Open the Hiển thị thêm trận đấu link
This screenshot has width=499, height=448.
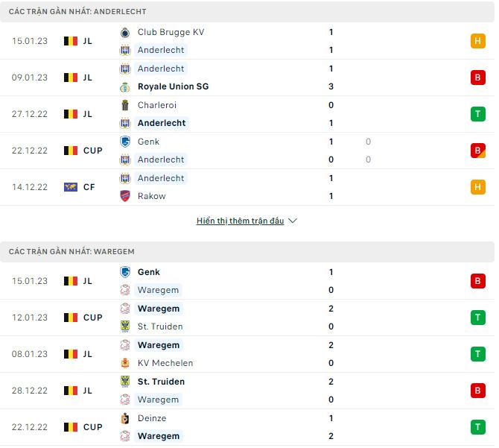point(240,221)
